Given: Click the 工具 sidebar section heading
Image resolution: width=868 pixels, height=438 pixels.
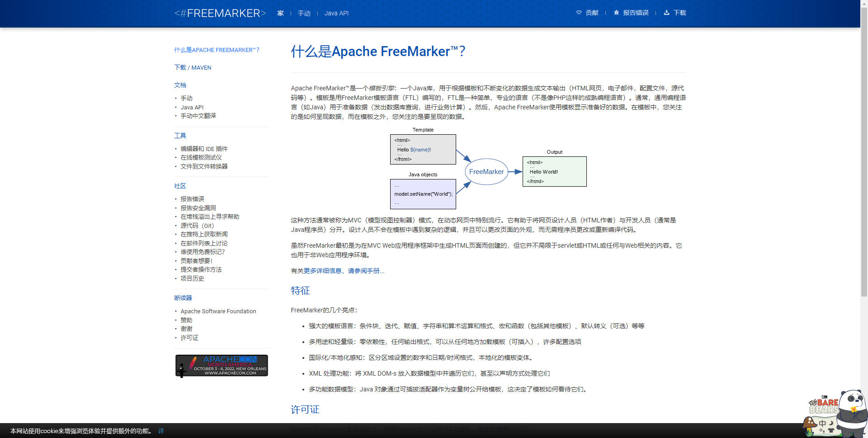Looking at the screenshot, I should click(180, 136).
